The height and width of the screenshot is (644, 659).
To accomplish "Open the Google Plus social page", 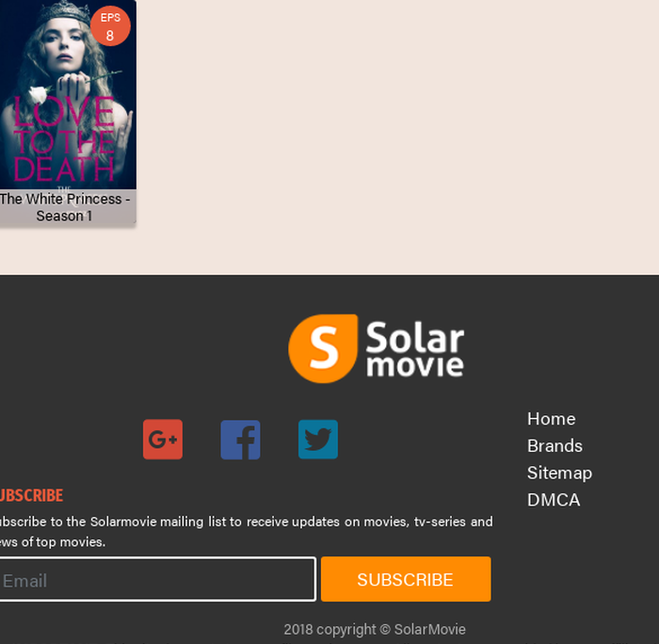I will (x=163, y=440).
